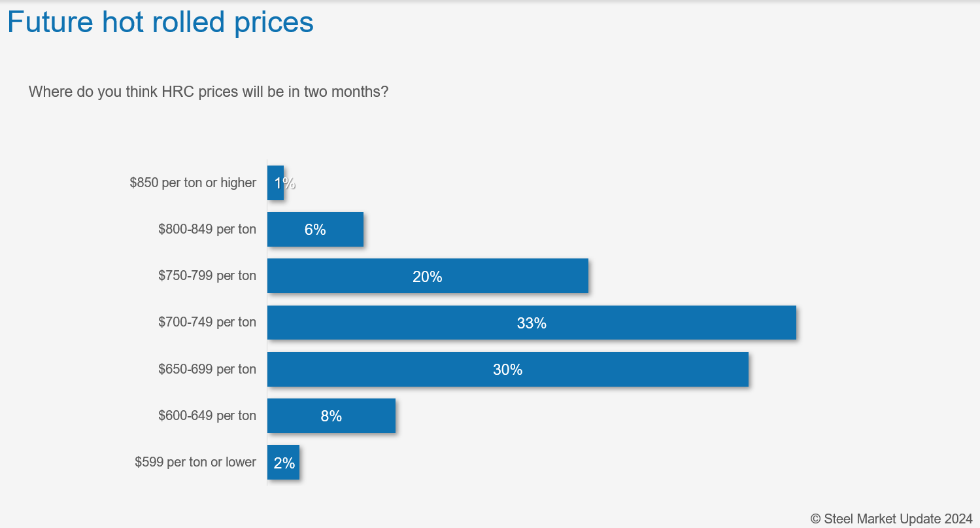Select the HRC prices survey question text
This screenshot has width=980, height=528.
[209, 92]
